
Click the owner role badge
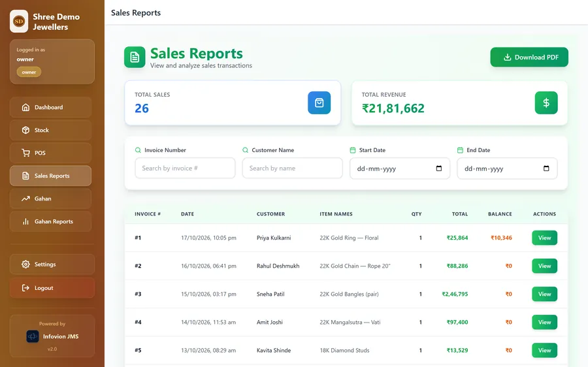[x=29, y=72]
